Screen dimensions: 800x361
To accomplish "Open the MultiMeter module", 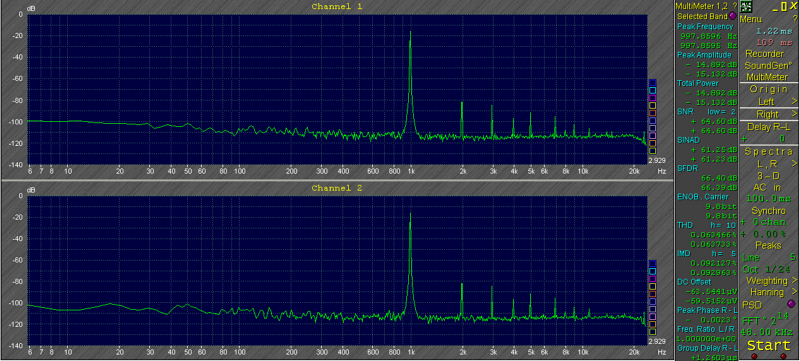I will 766,77.
